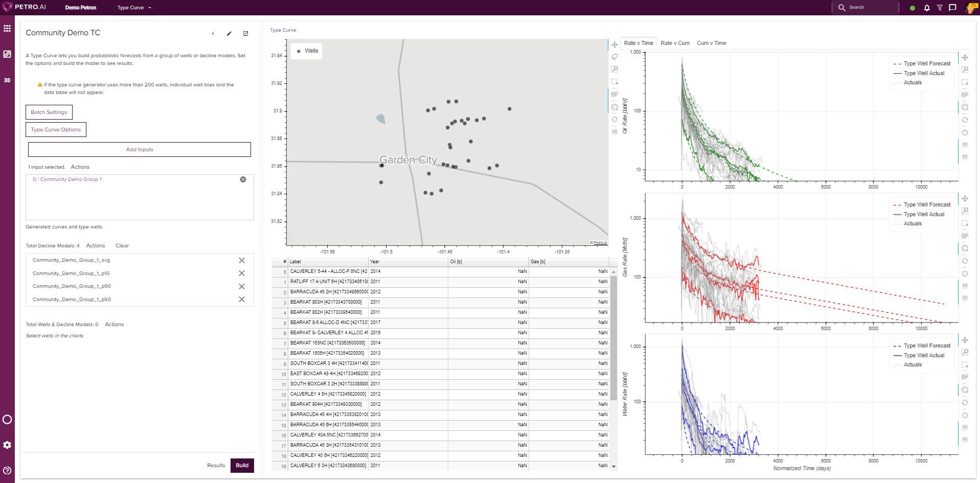This screenshot has height=483, width=980.
Task: Open the settings gear in the sidebar
Action: coord(7,445)
